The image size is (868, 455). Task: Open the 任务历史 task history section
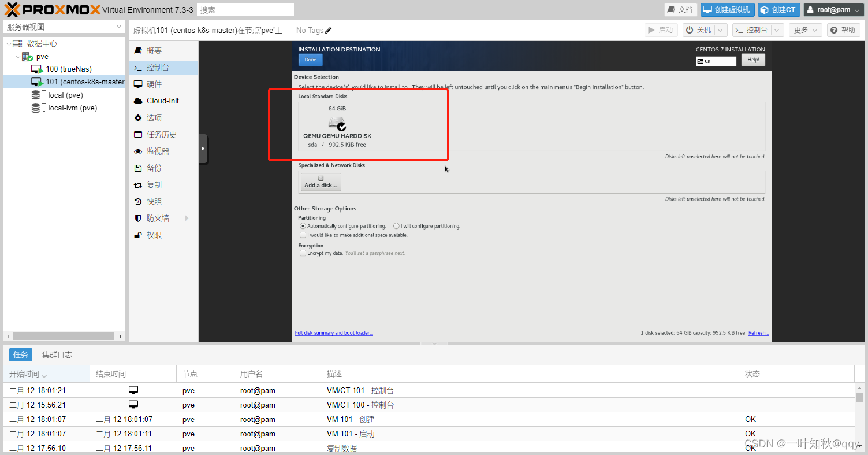(163, 135)
